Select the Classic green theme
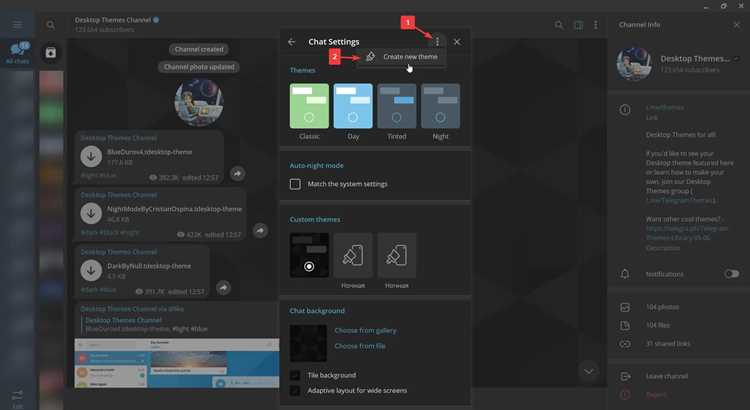The image size is (750, 410). point(309,106)
